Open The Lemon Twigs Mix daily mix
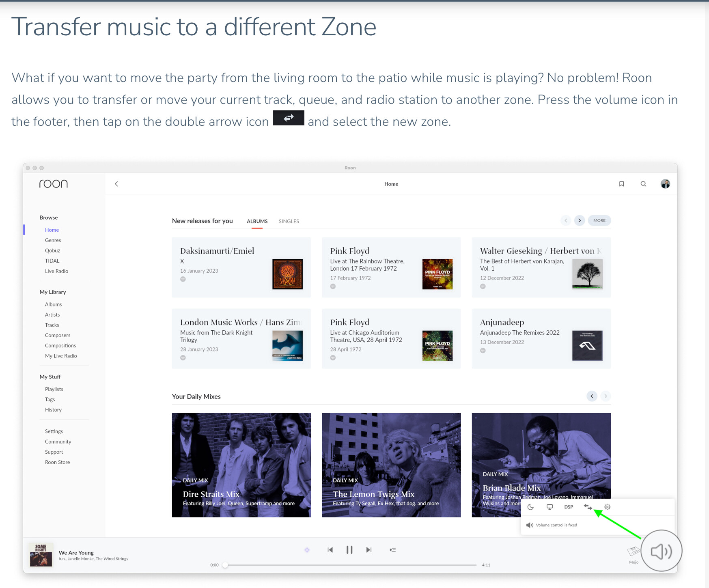This screenshot has height=588, width=709. tap(391, 465)
